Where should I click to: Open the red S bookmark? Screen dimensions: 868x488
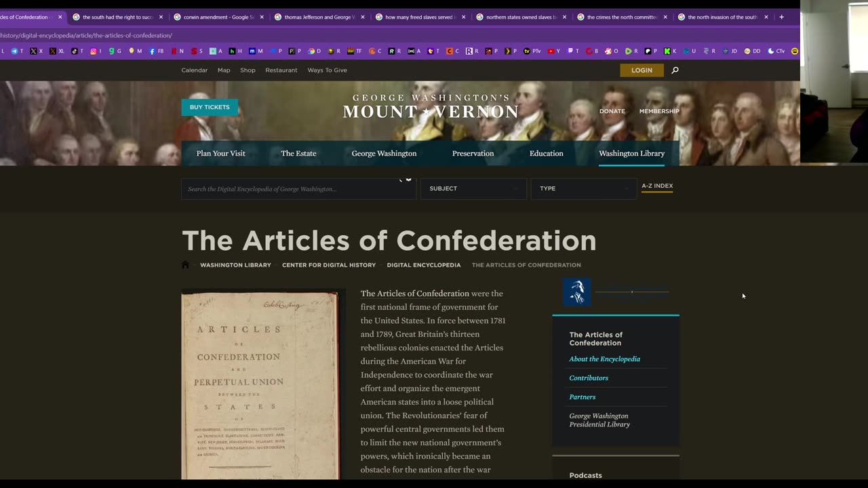(x=197, y=51)
